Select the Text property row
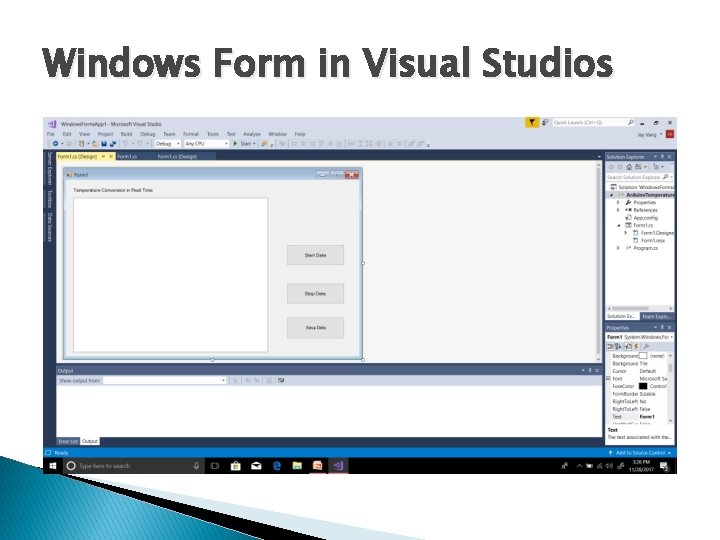Screen dimensions: 720x540 tap(638, 417)
